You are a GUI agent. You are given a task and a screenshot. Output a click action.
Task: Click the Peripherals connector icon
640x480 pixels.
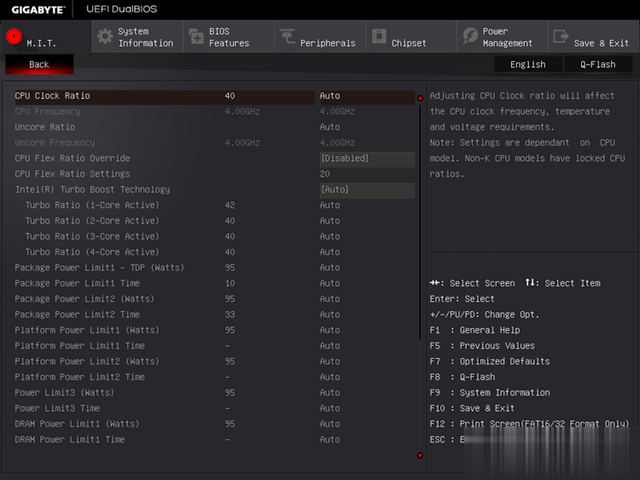coord(287,36)
